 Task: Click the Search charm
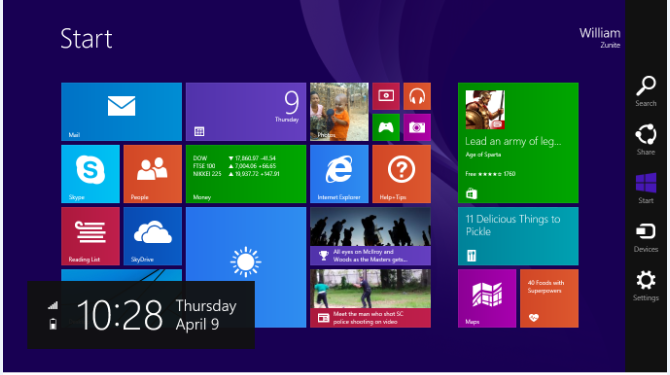646,91
